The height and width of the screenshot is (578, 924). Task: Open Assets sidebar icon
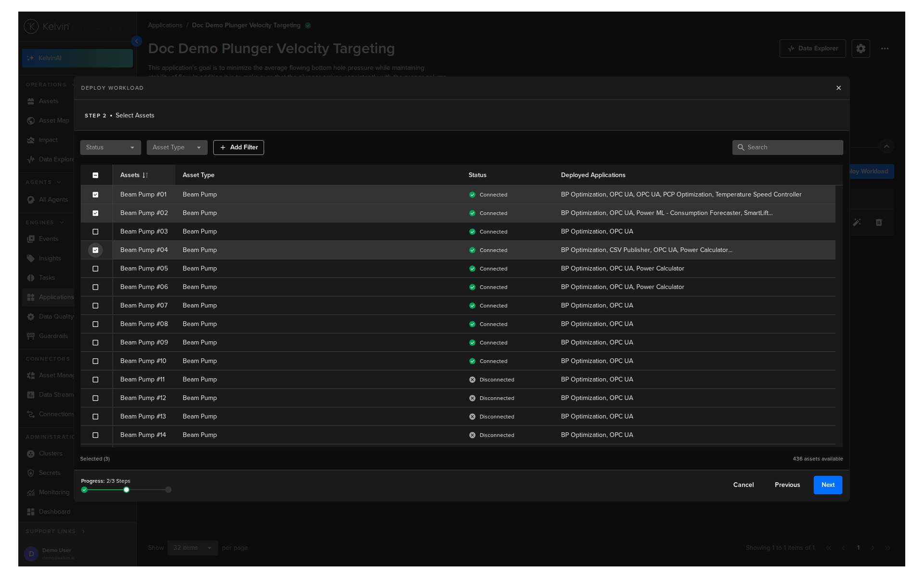31,101
